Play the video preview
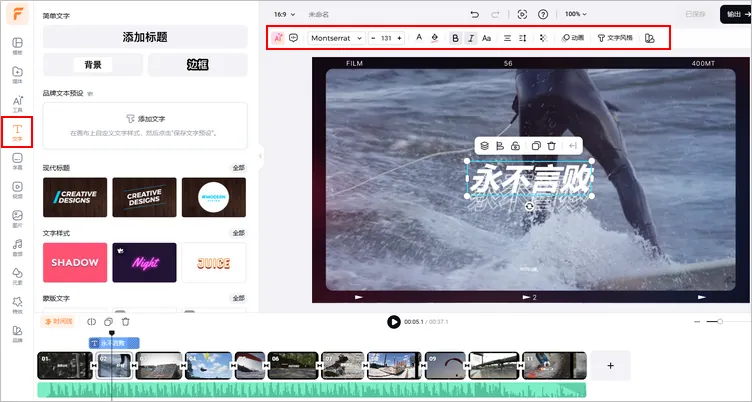Image resolution: width=752 pixels, height=402 pixels. point(394,322)
